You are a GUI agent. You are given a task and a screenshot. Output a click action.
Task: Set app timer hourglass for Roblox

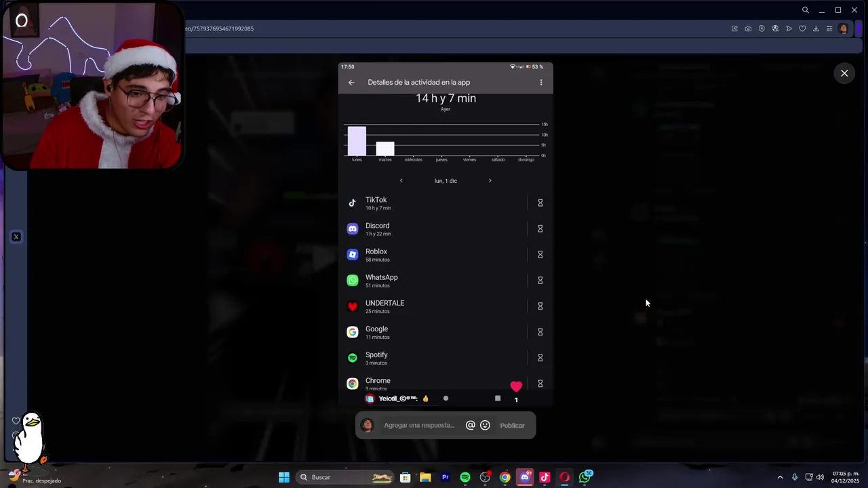pyautogui.click(x=540, y=254)
